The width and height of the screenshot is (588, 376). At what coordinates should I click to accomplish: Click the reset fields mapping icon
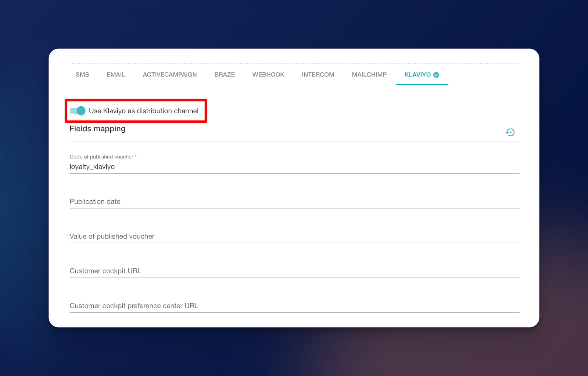pos(510,132)
